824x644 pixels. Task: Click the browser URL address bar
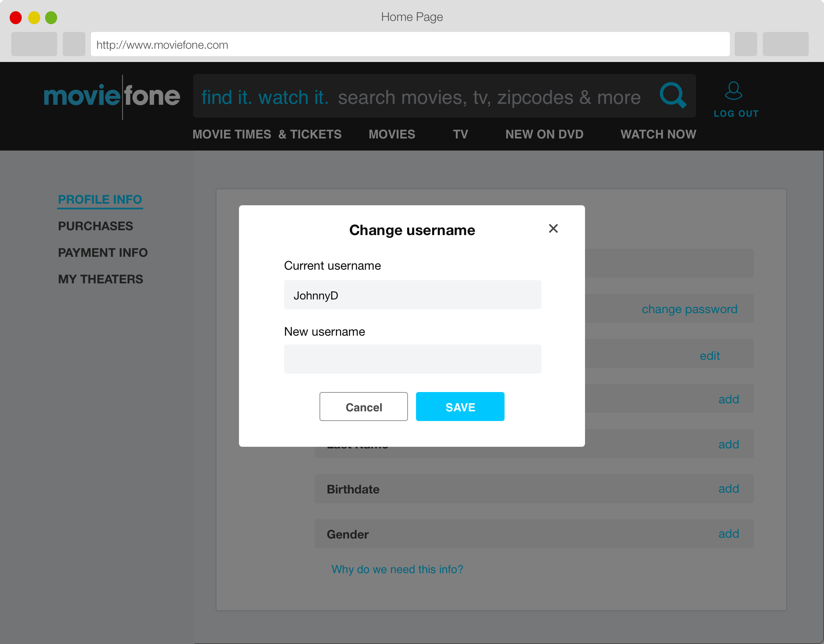tap(410, 44)
